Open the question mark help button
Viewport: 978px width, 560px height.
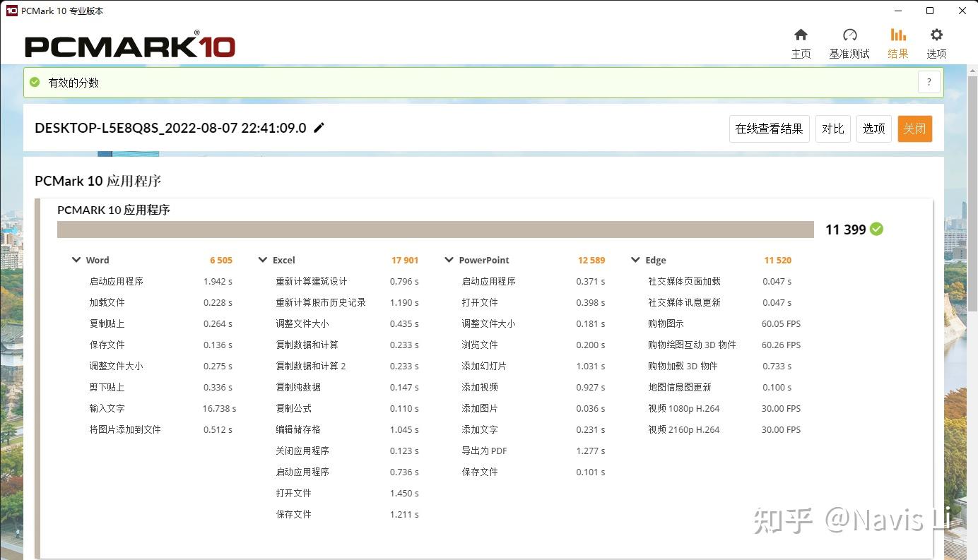point(929,82)
